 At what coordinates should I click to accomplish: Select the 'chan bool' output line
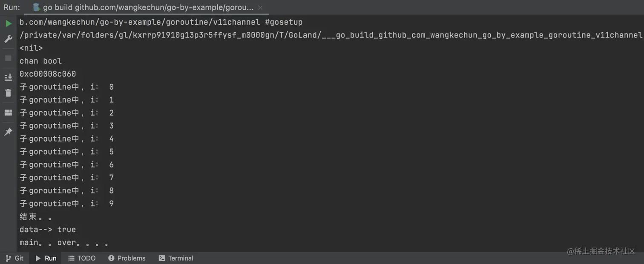tap(41, 61)
